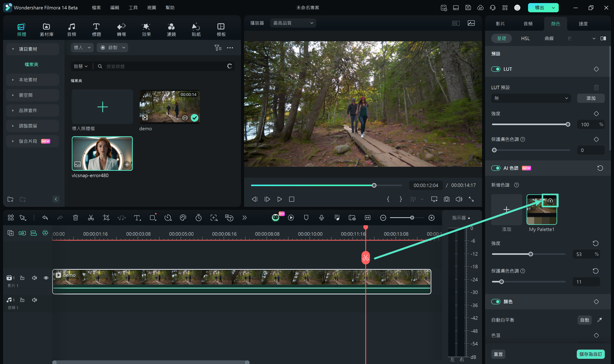
Task: Select the split scissors tool in timeline toolbar
Action: [91, 218]
